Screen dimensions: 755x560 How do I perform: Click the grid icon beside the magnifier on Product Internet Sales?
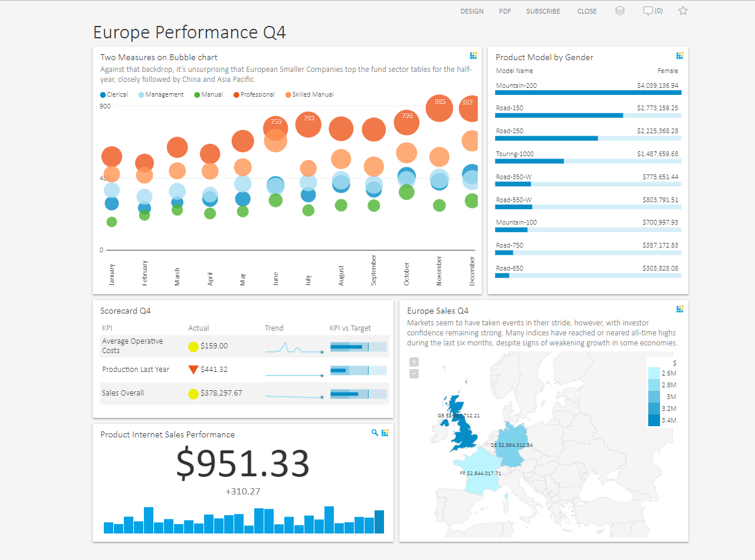coord(385,433)
